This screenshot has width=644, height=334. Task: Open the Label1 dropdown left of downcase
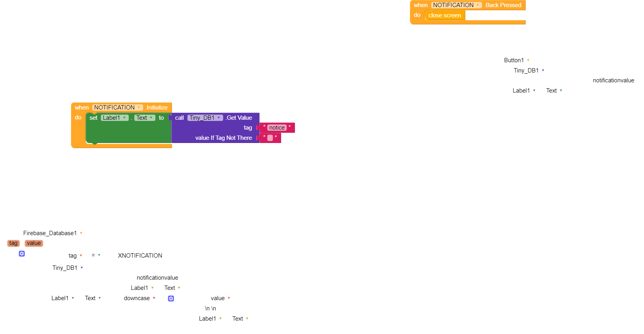pos(62,298)
